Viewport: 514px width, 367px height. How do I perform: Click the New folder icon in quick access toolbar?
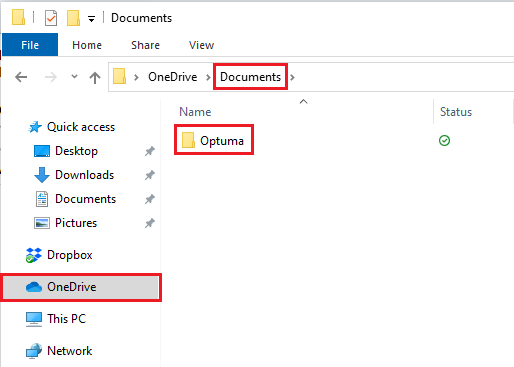pos(73,17)
